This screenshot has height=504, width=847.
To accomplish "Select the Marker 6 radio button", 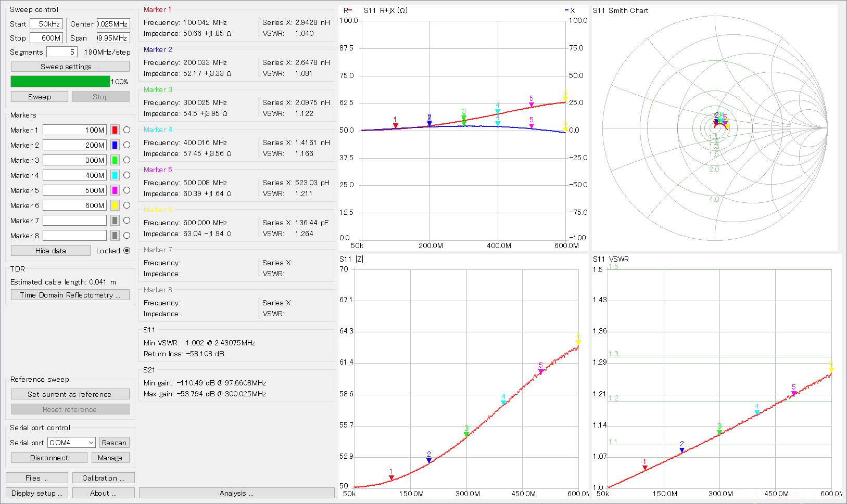I will [x=127, y=205].
